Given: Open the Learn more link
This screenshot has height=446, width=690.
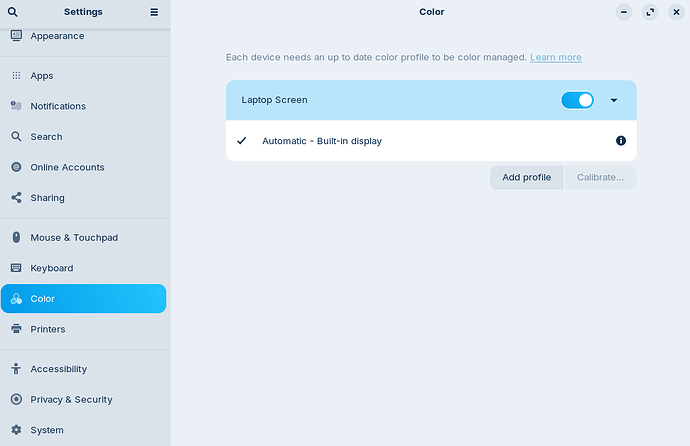Looking at the screenshot, I should [555, 57].
